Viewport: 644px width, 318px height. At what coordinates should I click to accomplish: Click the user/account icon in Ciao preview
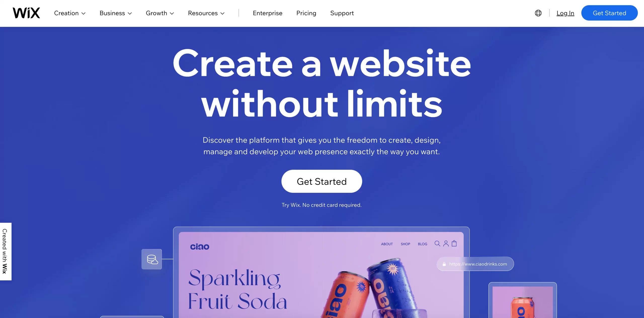point(446,243)
